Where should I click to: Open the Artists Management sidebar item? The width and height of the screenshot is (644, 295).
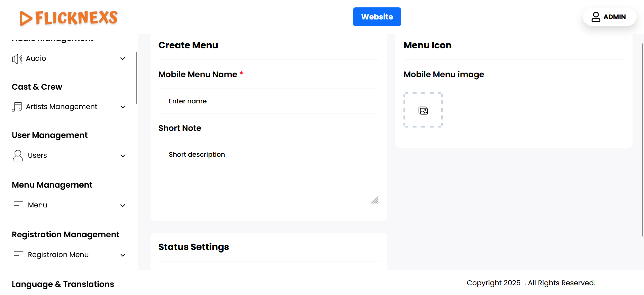tap(61, 107)
